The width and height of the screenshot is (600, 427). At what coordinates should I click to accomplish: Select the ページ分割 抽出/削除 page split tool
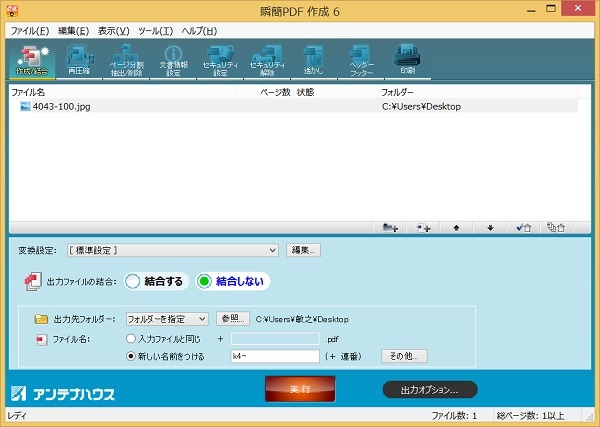126,59
